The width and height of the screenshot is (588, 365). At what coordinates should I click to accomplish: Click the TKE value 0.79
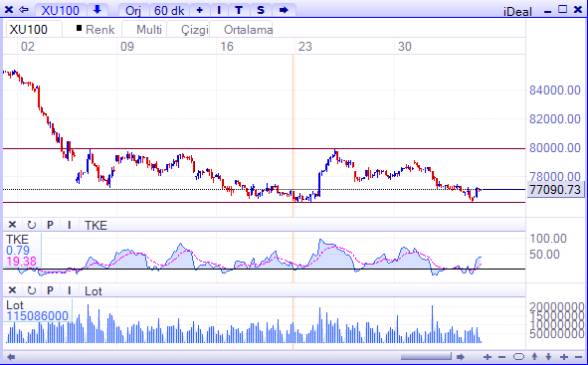tap(18, 251)
